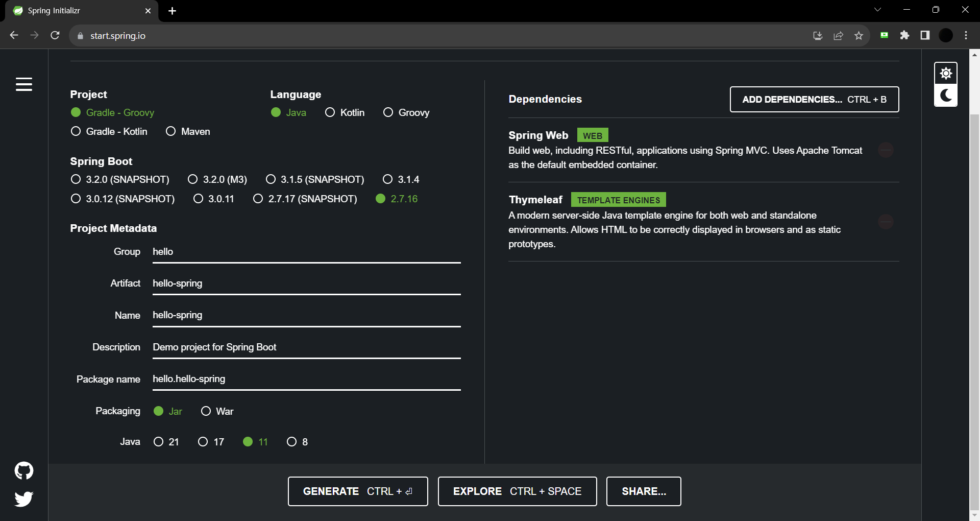Toggle the browser side panel
The height and width of the screenshot is (521, 980).
tap(925, 35)
